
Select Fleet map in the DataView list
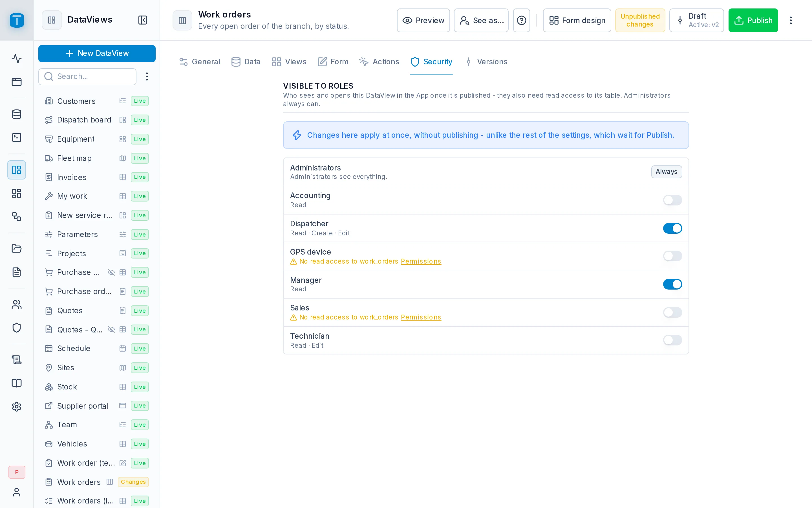(97, 158)
